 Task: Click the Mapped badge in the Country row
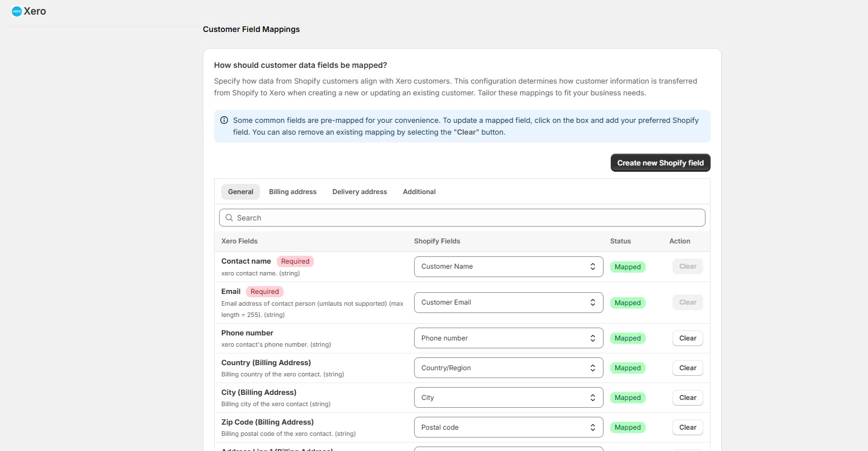click(x=628, y=368)
